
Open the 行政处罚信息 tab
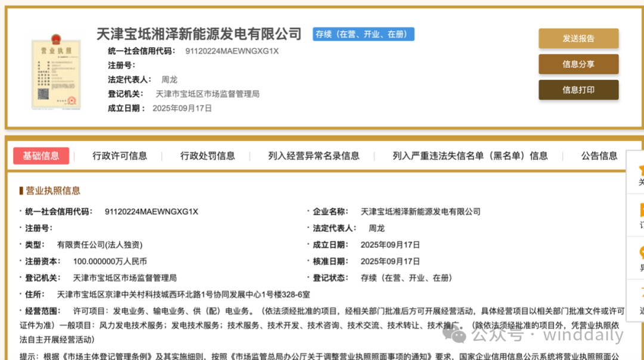pos(208,156)
